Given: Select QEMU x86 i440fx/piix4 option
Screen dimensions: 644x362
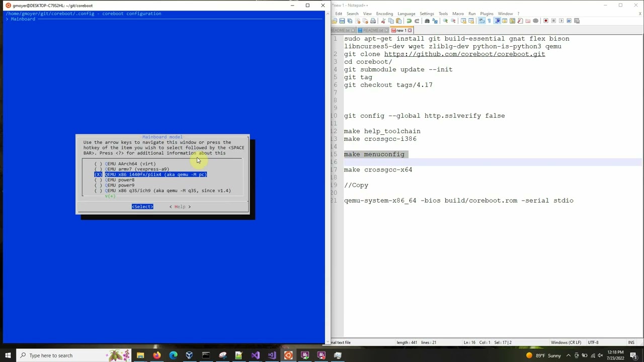Looking at the screenshot, I should 150,174.
